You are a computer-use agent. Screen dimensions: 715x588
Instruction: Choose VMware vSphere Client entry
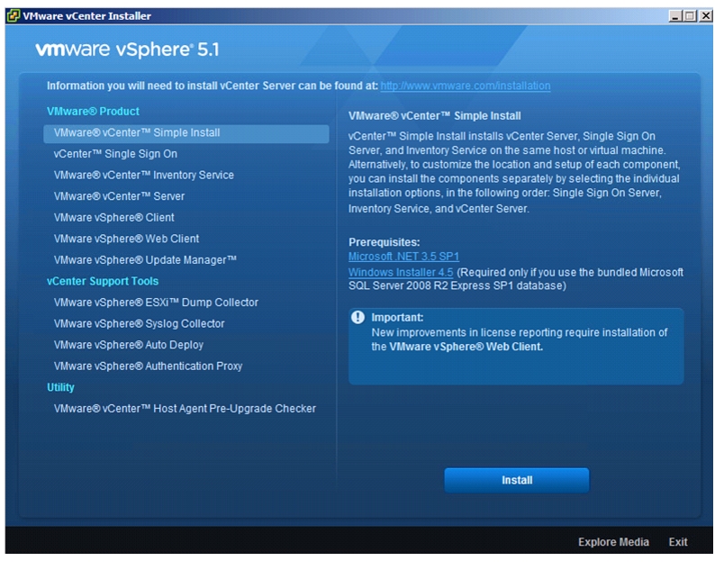coord(114,218)
